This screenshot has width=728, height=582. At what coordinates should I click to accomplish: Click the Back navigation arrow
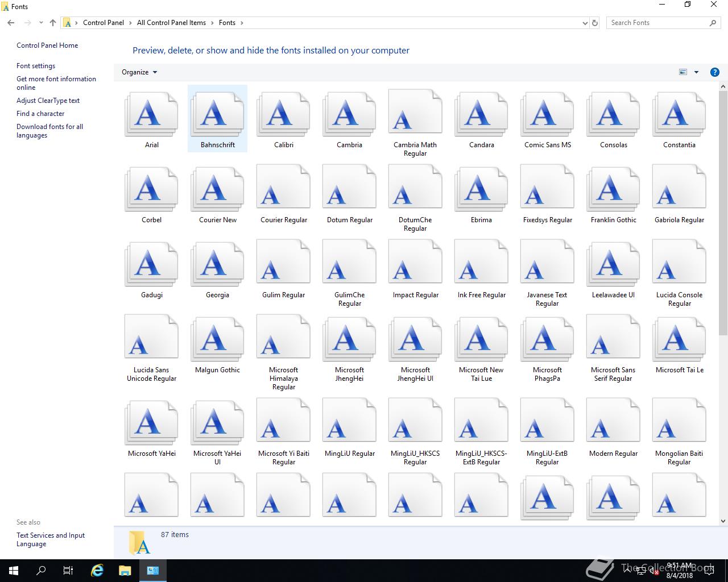click(x=11, y=23)
